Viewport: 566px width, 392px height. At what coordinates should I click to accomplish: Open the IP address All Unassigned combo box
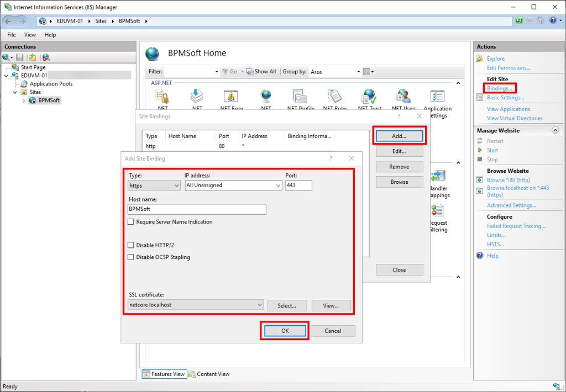[233, 186]
